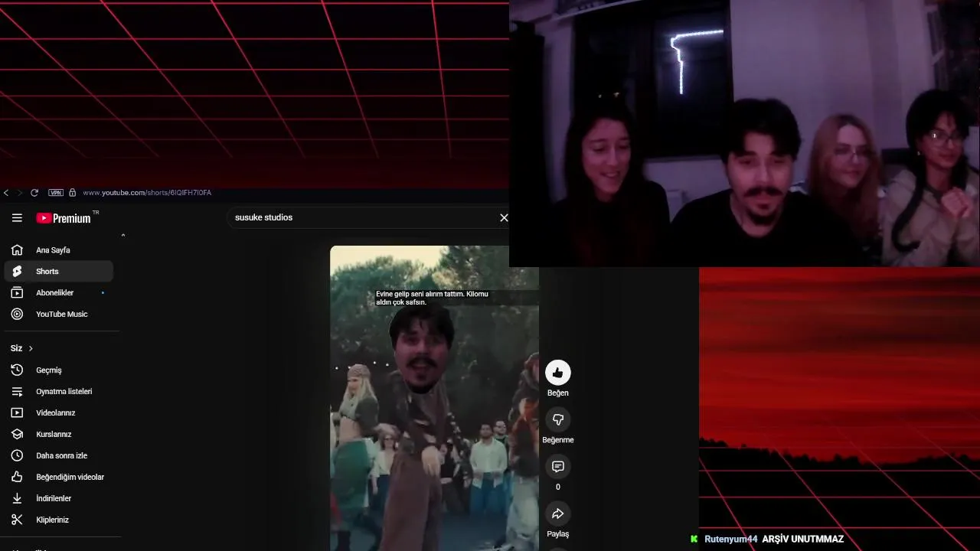Click the Videolarınız play icon
This screenshot has height=551, width=980.
tap(17, 413)
